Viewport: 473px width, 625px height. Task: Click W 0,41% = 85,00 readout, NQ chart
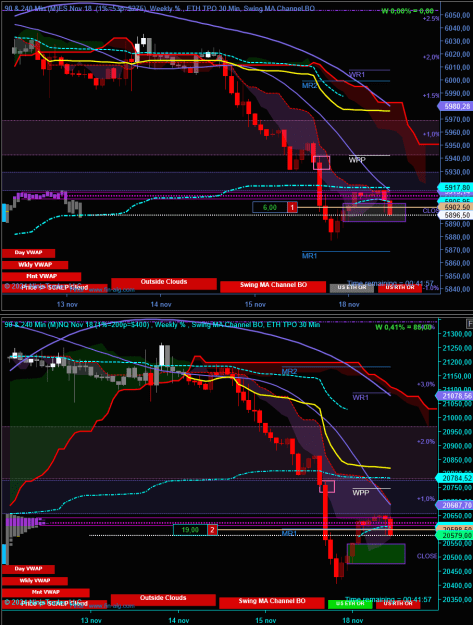coord(404,327)
